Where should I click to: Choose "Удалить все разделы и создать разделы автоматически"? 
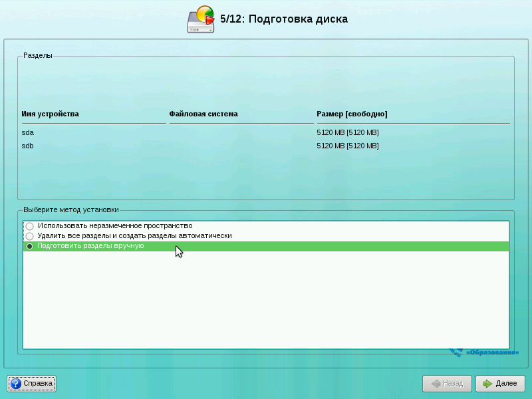[x=29, y=236]
